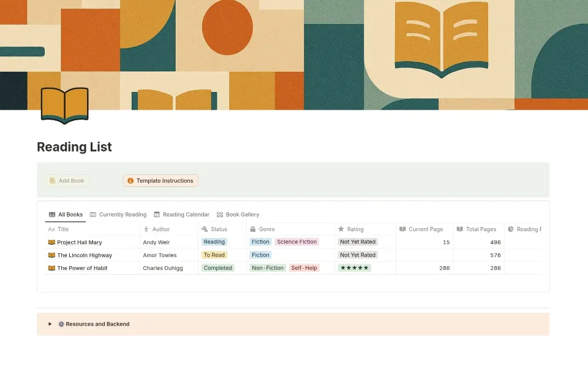Open The Power of Habit title cell

click(92, 268)
